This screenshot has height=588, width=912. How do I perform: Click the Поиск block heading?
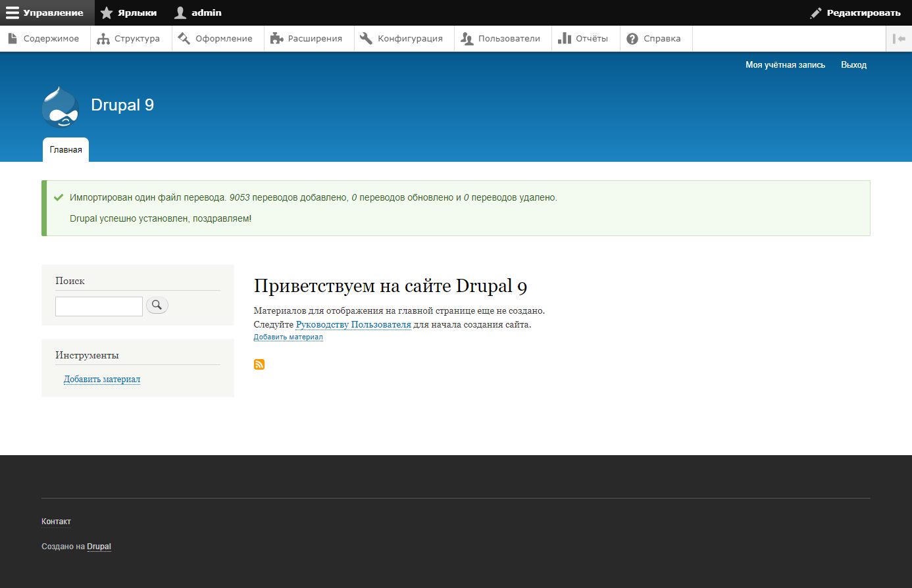[70, 281]
